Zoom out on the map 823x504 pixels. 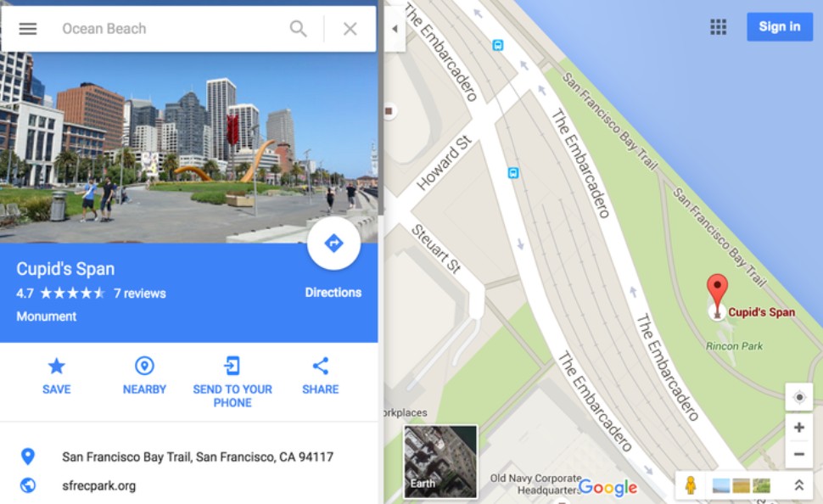(799, 454)
